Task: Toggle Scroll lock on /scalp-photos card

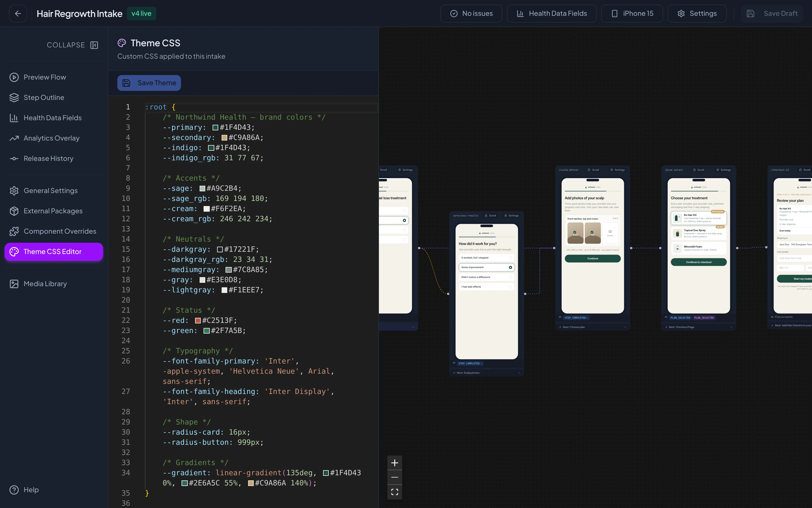Action: (593, 170)
